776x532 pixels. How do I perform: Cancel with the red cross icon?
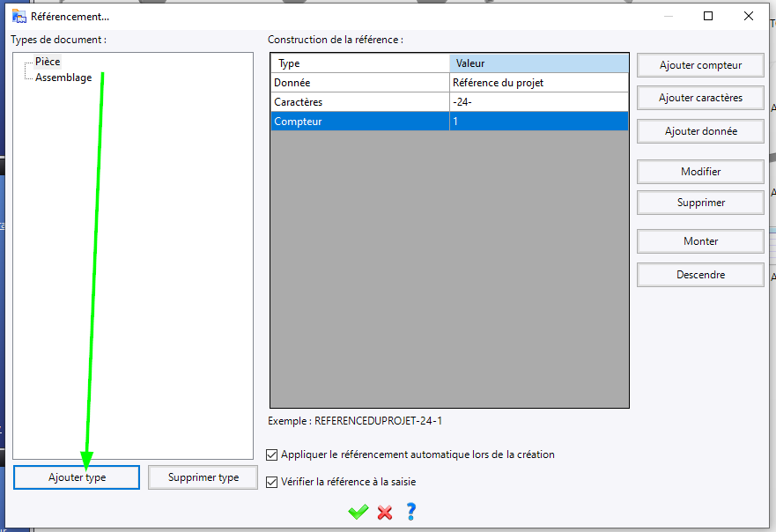click(385, 513)
